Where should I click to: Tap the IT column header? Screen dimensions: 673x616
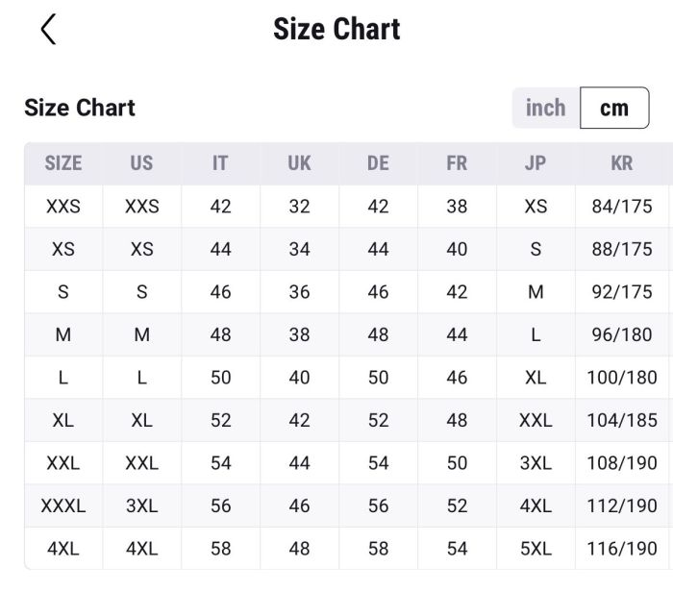tap(220, 163)
